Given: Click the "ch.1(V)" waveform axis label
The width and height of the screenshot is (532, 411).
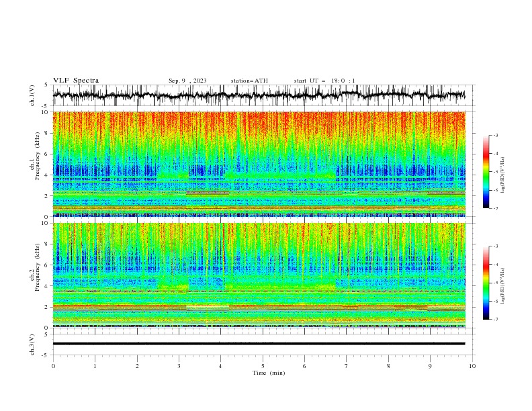Looking at the screenshot, I should point(32,95).
